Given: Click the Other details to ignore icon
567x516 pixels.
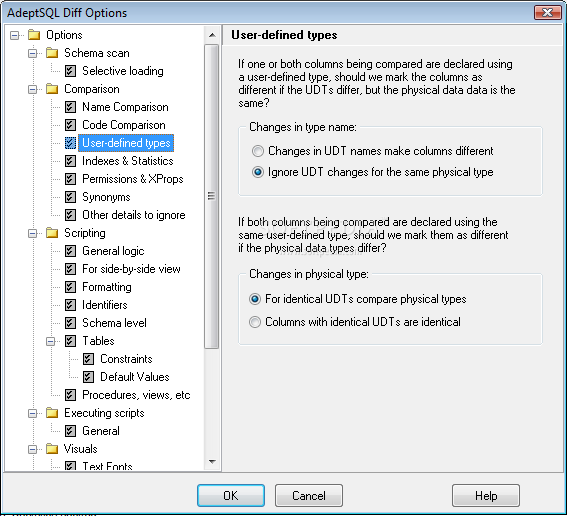Looking at the screenshot, I should click(70, 215).
